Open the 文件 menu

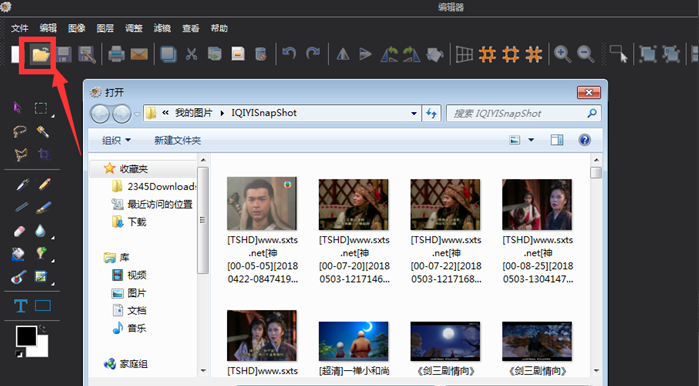(19, 28)
